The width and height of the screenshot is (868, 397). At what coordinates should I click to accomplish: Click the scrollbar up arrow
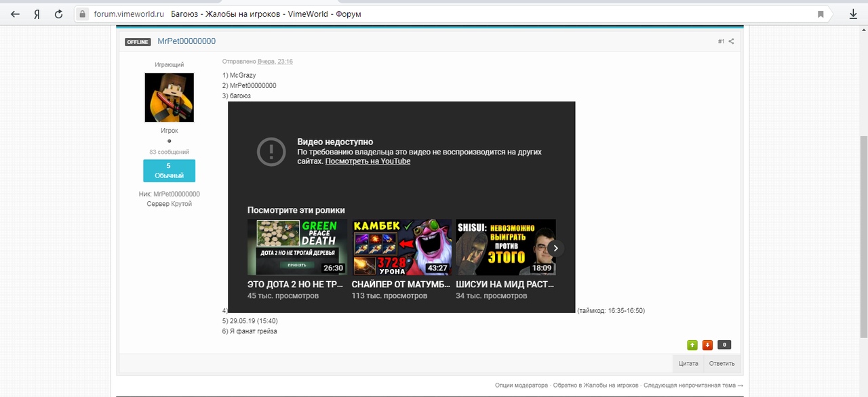coord(863,33)
